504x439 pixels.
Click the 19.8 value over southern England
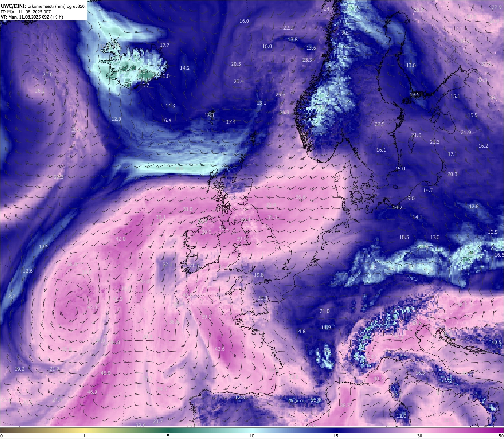[x=259, y=275]
